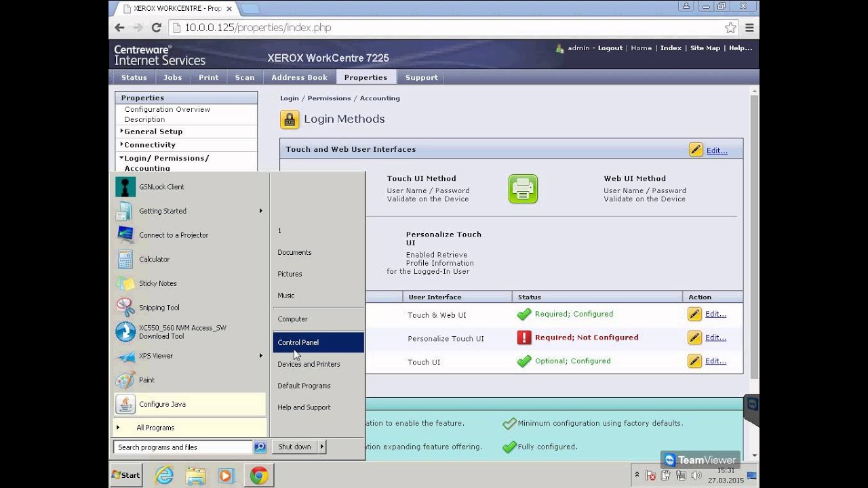Click the pencil icon in Touch & Web UI row
The width and height of the screenshot is (868, 488).
click(694, 314)
